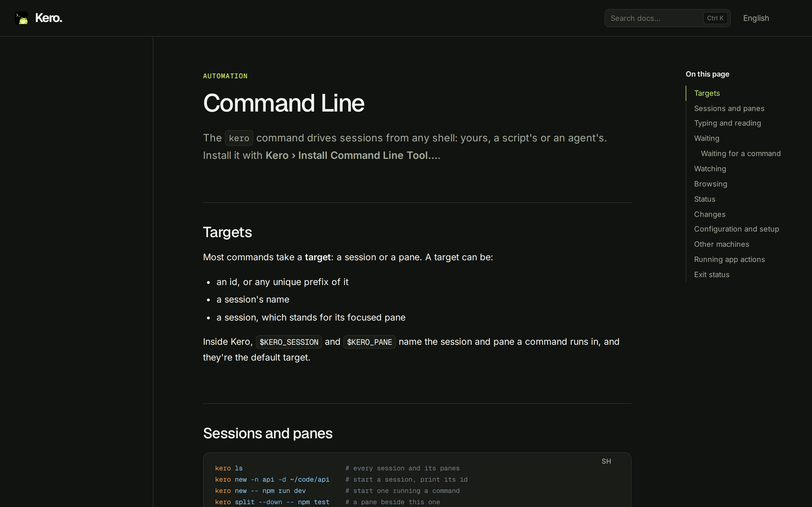Go to Browsing in the outline
The width and height of the screenshot is (812, 507).
(x=710, y=184)
